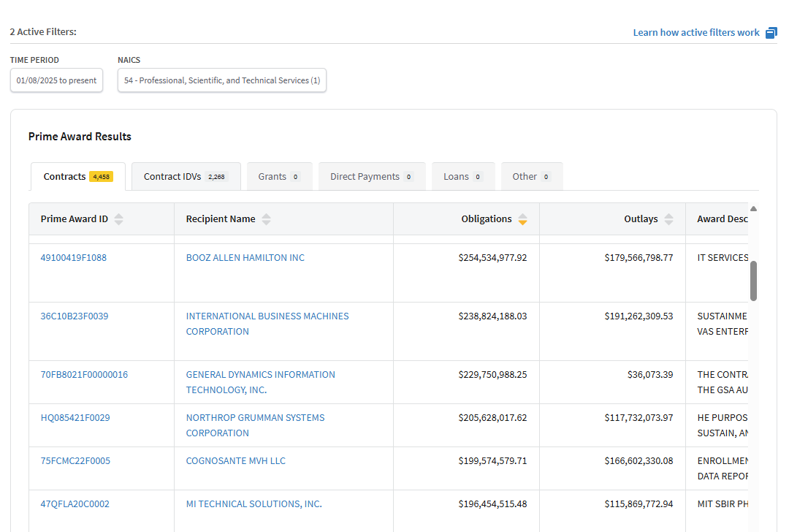Click the window icon beside active filters link
Screen dimensions: 789x532
point(771,33)
